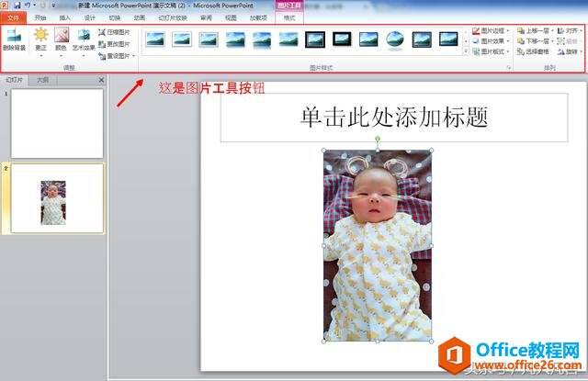Expand the picture styles gallery More arrow
The image size is (588, 381).
coord(466,51)
